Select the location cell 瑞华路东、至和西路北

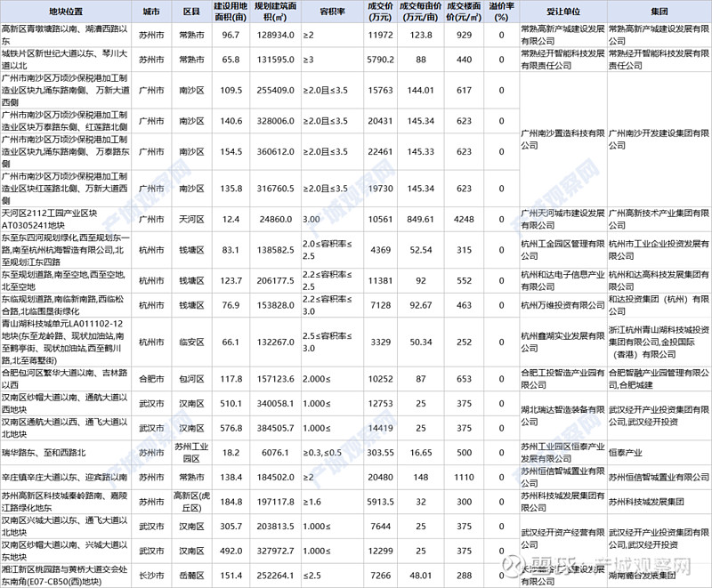pos(66,453)
